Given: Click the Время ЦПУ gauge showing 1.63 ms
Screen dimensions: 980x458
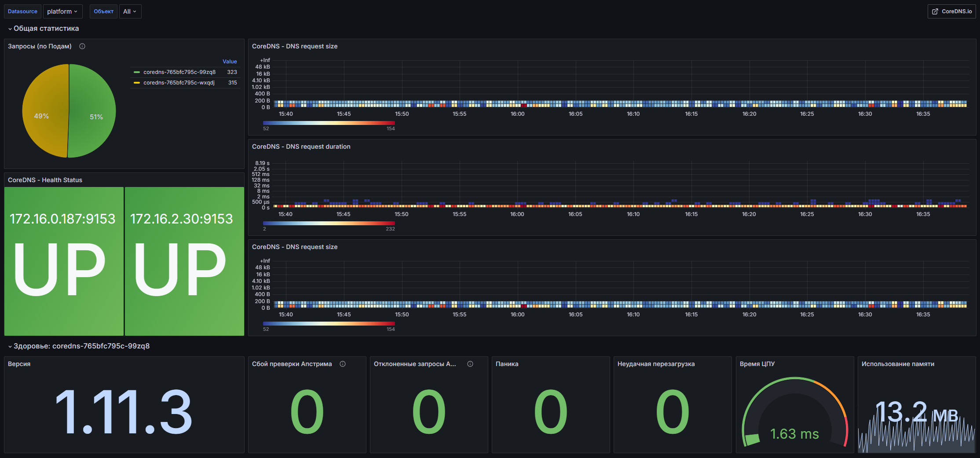Looking at the screenshot, I should click(x=794, y=414).
